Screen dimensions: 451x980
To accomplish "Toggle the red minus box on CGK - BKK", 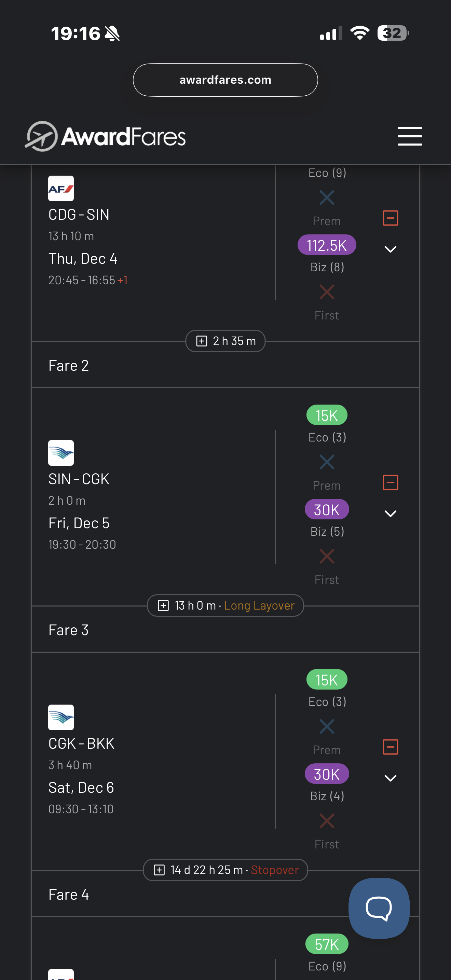I will [x=390, y=747].
